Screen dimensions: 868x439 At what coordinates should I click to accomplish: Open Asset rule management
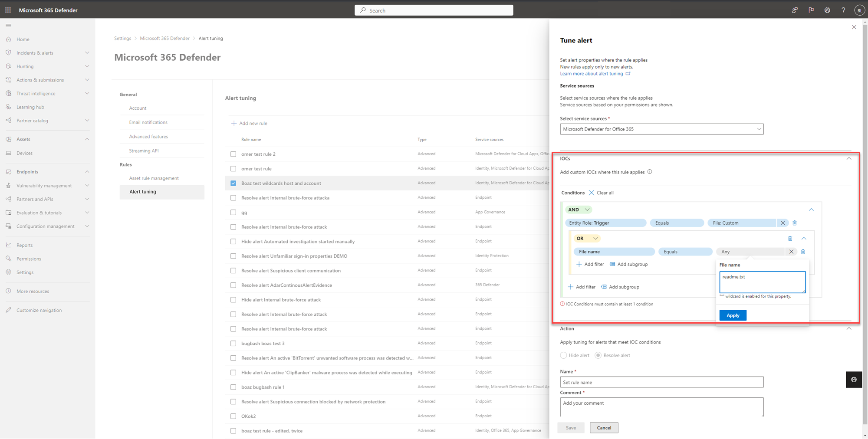pos(154,178)
